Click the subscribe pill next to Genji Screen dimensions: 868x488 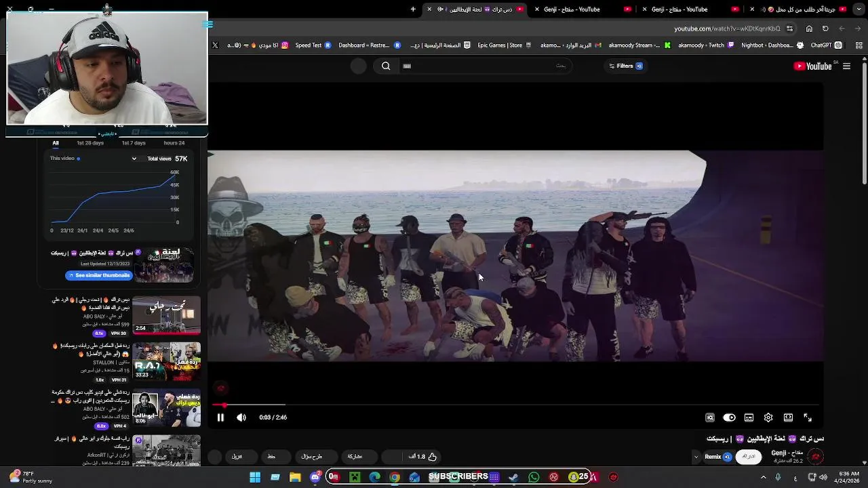click(x=749, y=457)
